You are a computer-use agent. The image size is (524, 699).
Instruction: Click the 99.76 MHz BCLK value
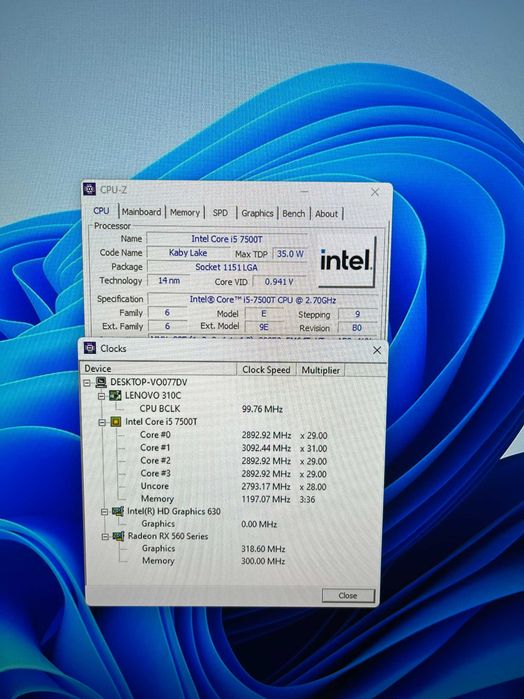pyautogui.click(x=262, y=409)
